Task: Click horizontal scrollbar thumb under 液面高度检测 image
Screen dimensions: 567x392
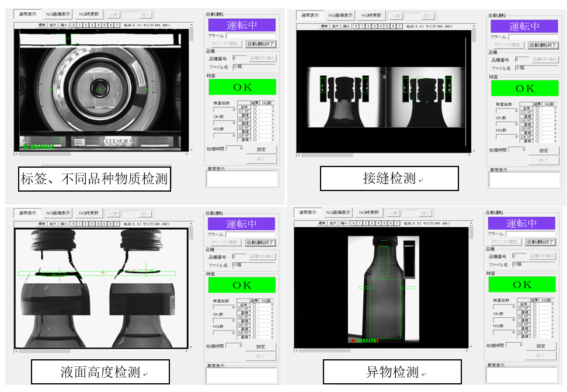Action: pyautogui.click(x=44, y=351)
